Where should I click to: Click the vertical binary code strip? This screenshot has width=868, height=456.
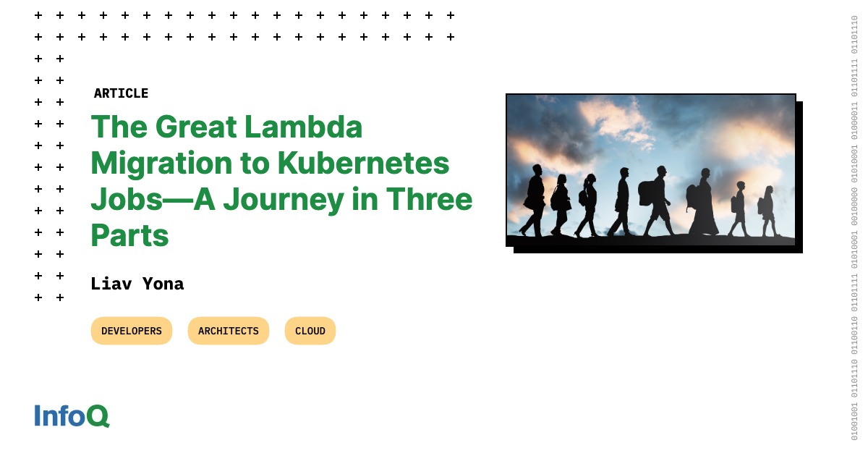click(854, 228)
